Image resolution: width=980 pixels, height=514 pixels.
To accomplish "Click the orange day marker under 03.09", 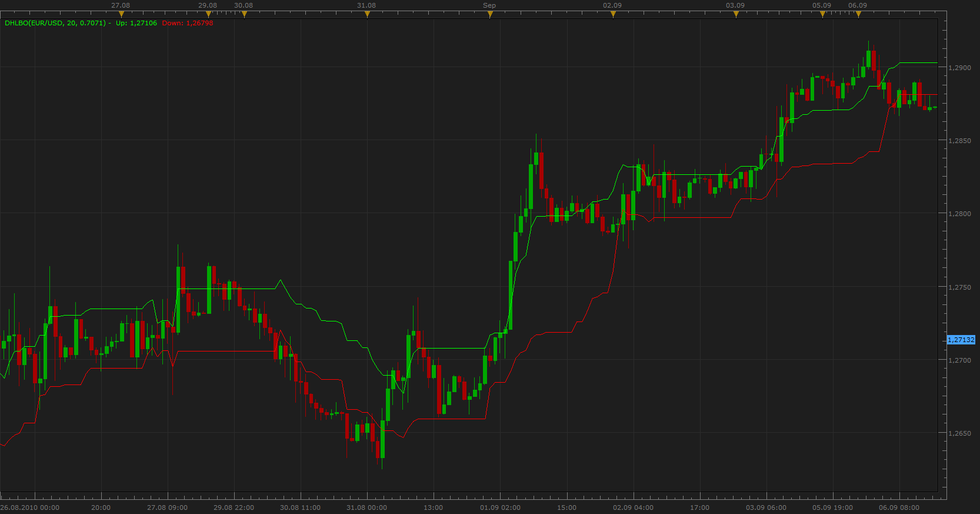I will coord(736,14).
